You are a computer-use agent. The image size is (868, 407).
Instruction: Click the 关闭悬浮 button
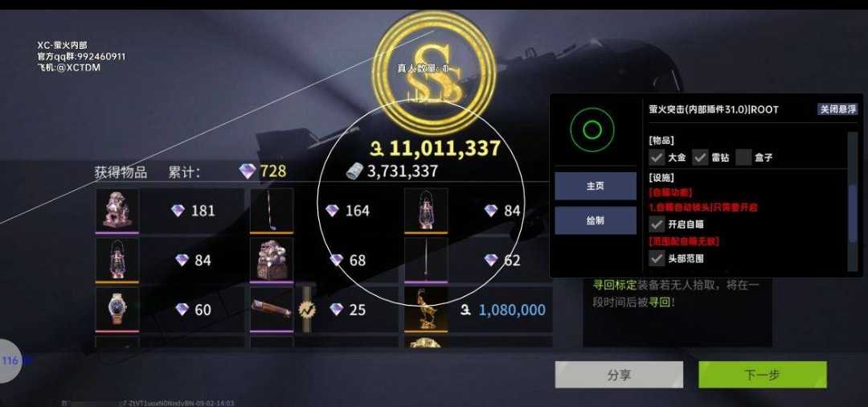click(837, 109)
